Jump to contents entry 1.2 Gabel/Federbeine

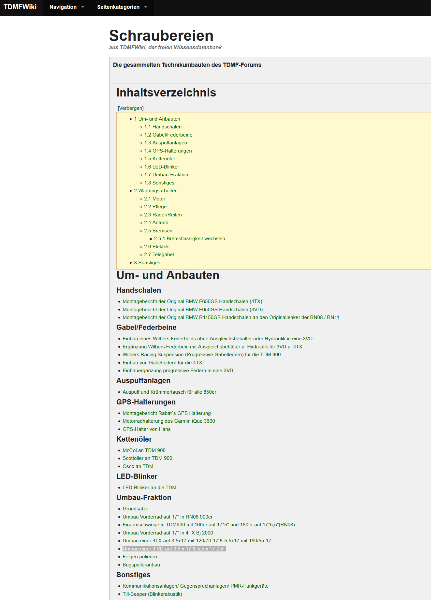(168, 135)
